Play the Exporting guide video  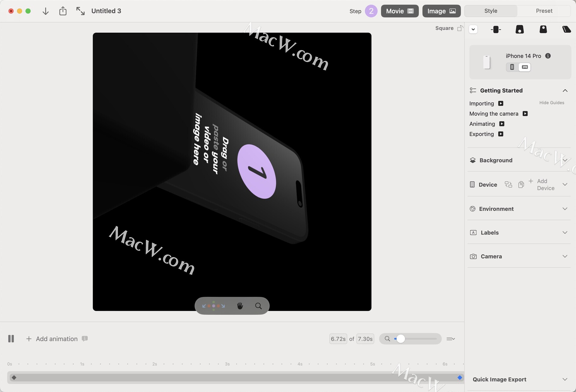tap(501, 134)
